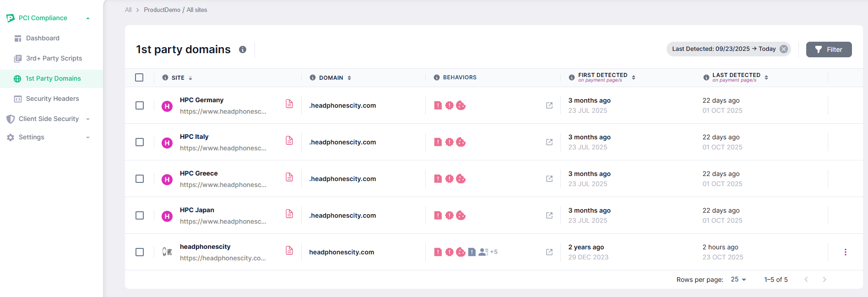The height and width of the screenshot is (297, 868).
Task: Click the external link icon in HPC Italy row
Action: (549, 142)
